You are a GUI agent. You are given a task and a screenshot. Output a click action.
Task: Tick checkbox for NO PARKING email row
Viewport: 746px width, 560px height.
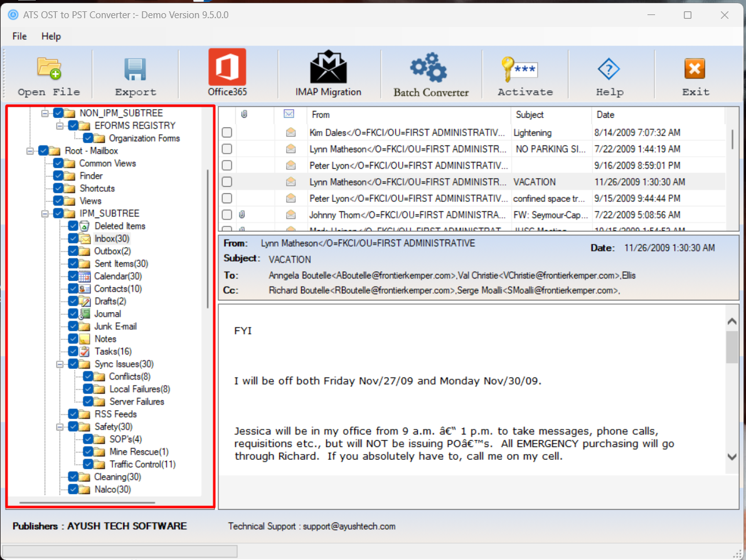tap(227, 149)
